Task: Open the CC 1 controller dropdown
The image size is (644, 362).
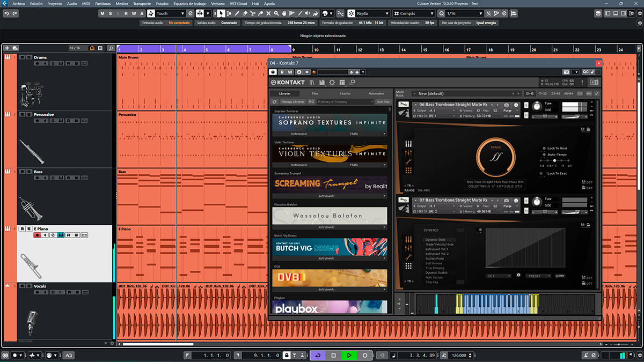Action: click(x=500, y=276)
